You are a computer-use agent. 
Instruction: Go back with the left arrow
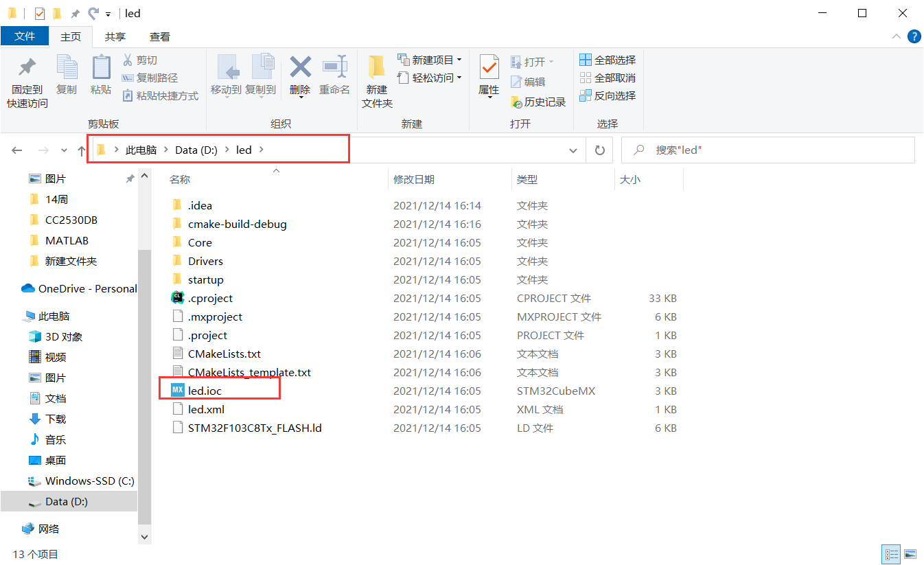click(x=17, y=150)
